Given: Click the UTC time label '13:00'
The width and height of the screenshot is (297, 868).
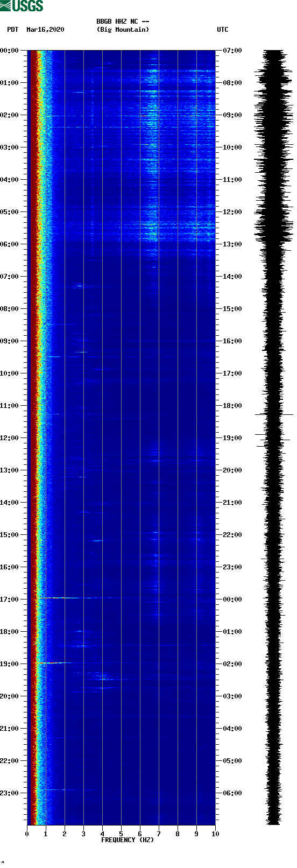Looking at the screenshot, I should point(232,244).
